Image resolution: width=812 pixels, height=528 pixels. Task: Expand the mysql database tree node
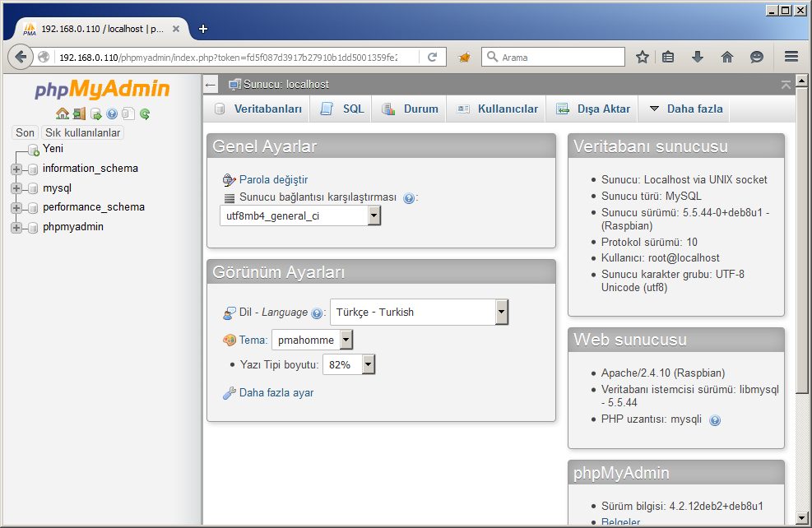pos(16,188)
